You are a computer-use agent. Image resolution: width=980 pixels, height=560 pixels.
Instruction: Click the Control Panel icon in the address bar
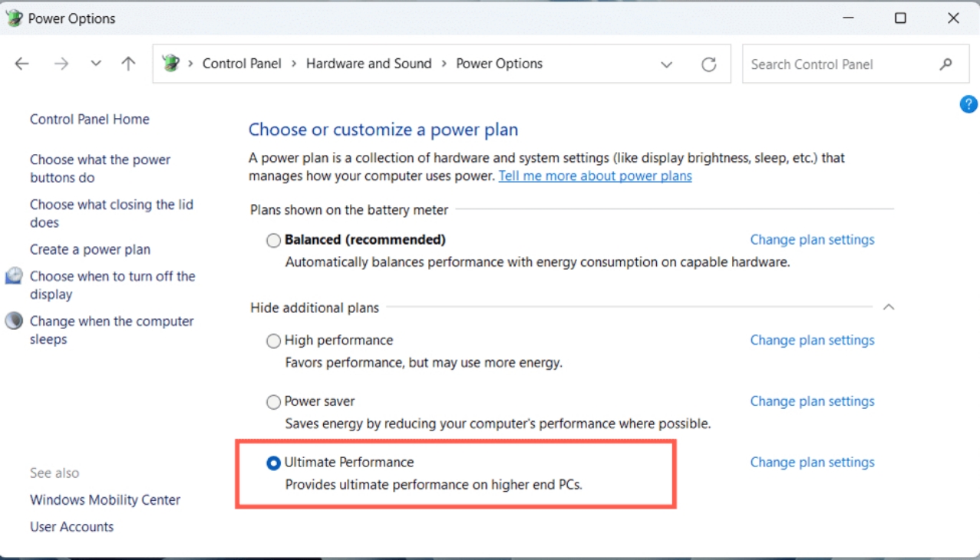[171, 64]
